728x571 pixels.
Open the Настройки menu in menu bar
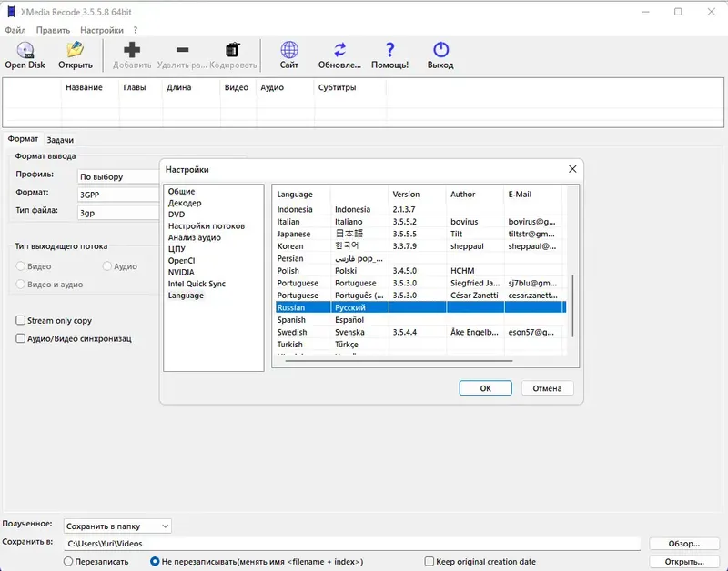102,30
